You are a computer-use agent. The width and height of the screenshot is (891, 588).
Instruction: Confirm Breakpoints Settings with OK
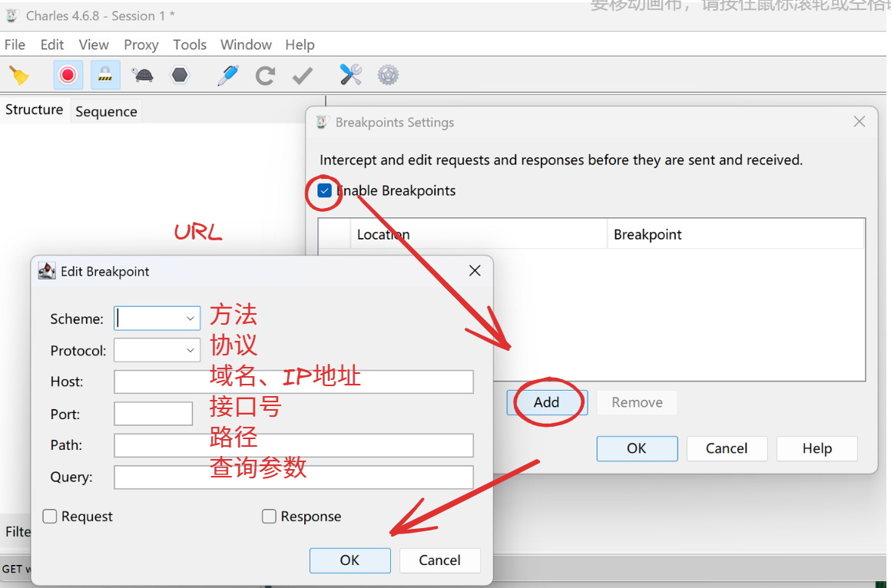click(637, 448)
